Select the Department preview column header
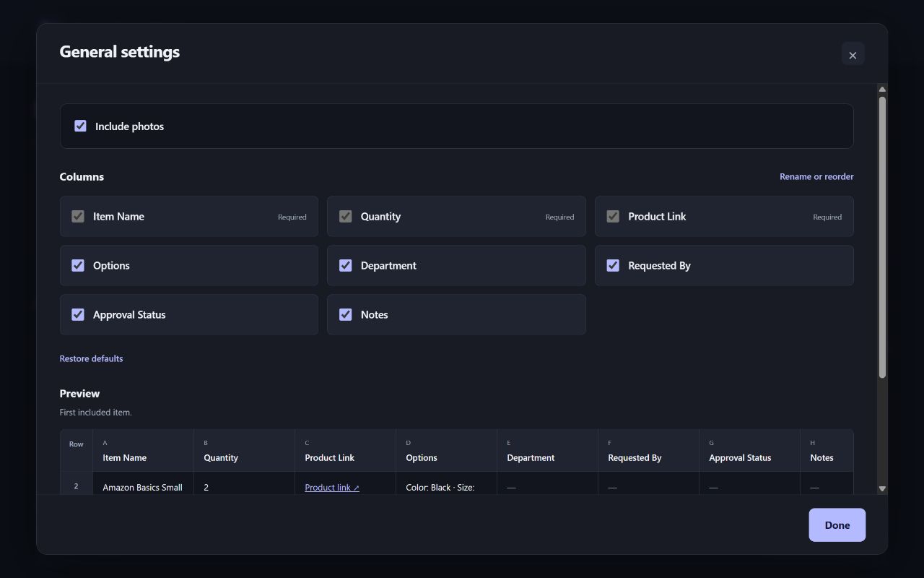The width and height of the screenshot is (924, 578). click(547, 451)
